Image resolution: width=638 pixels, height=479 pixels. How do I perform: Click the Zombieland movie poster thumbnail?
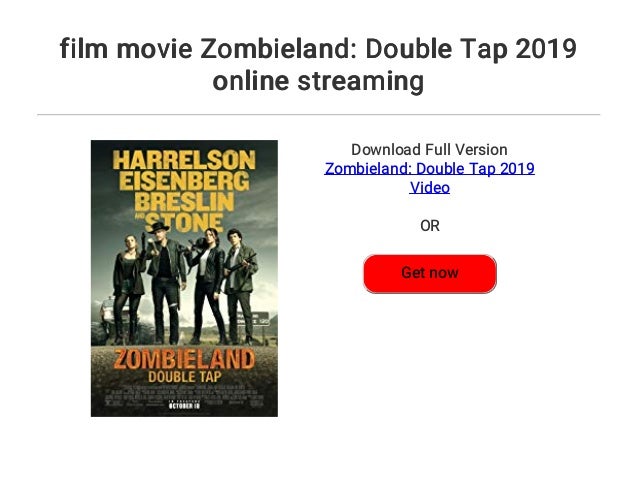184,278
